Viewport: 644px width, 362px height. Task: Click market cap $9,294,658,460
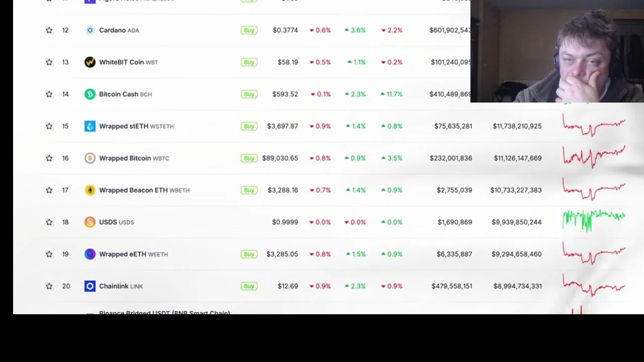[517, 254]
